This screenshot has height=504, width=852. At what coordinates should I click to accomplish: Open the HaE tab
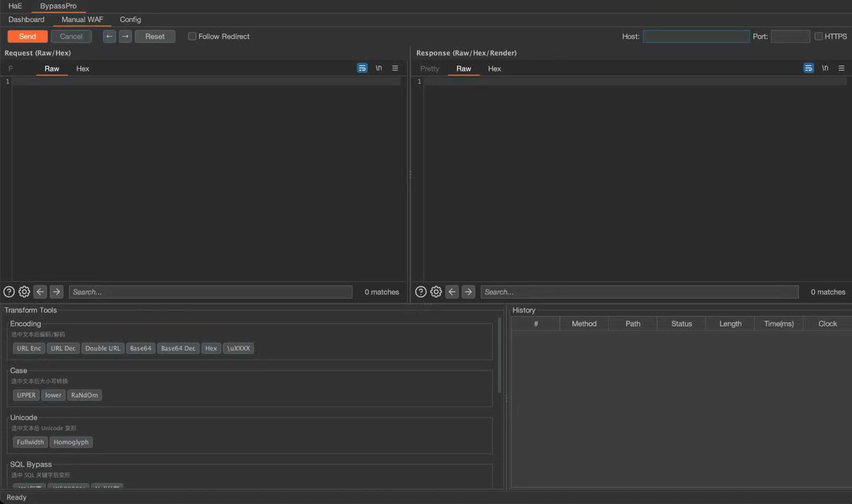(16, 6)
